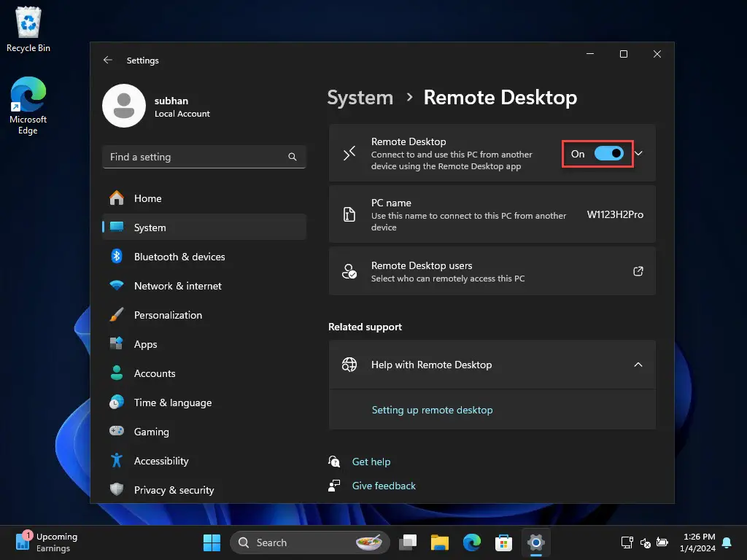
Task: Open Gaming settings
Action: pos(150,432)
